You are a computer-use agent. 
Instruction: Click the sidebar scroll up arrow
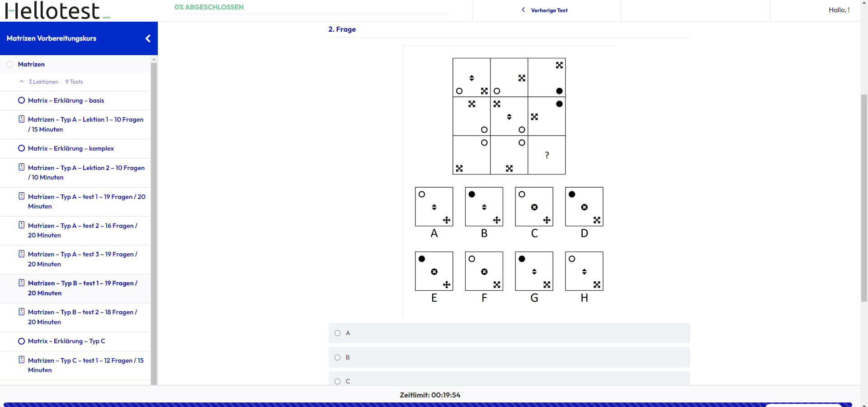pyautogui.click(x=154, y=59)
